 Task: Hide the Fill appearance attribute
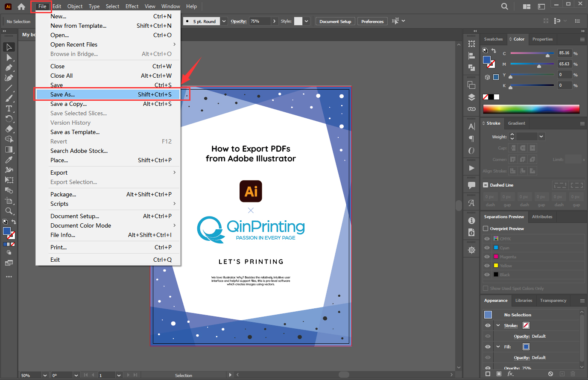488,347
